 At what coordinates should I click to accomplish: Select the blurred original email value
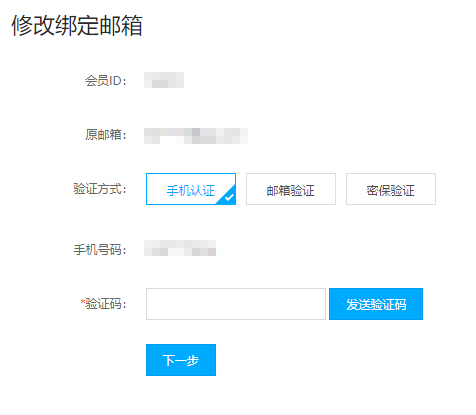pos(196,136)
